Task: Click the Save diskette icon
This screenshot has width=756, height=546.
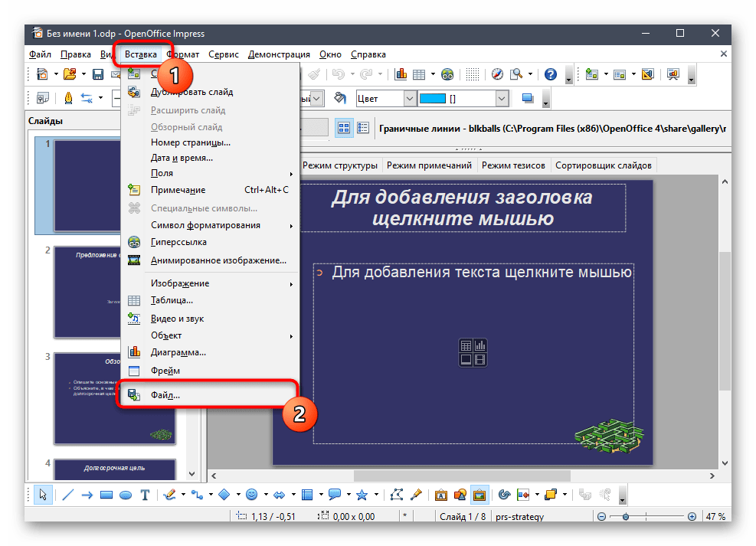Action: [98, 74]
